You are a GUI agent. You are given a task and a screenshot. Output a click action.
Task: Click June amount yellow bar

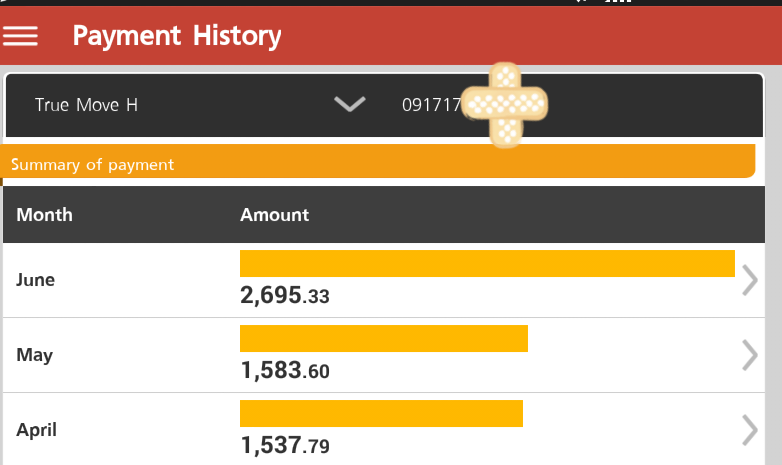(x=487, y=264)
